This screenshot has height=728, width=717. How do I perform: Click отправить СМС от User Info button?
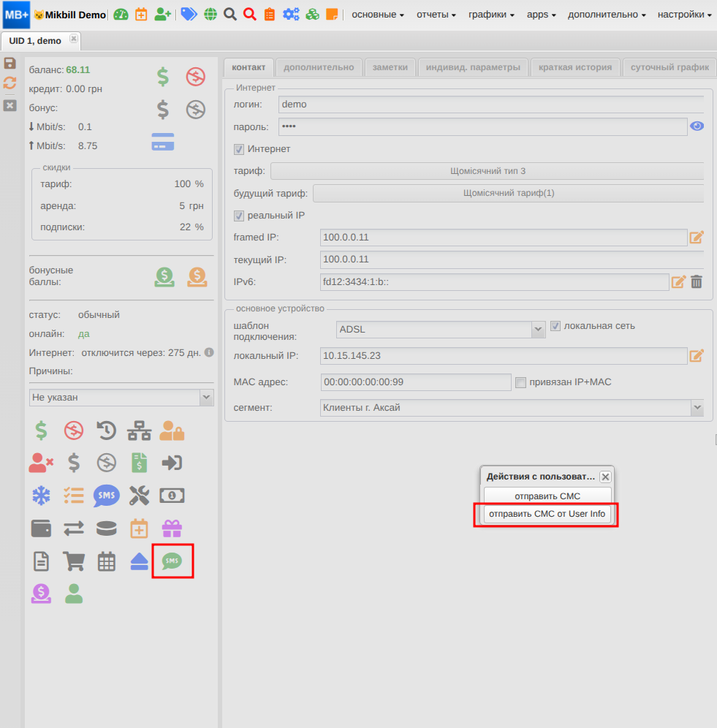[547, 514]
